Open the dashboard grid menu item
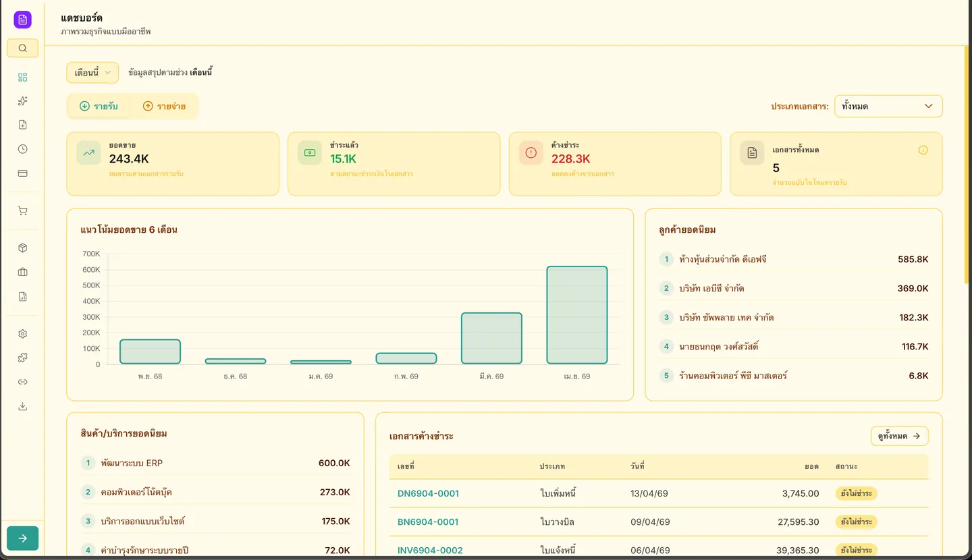972x560 pixels. [22, 77]
